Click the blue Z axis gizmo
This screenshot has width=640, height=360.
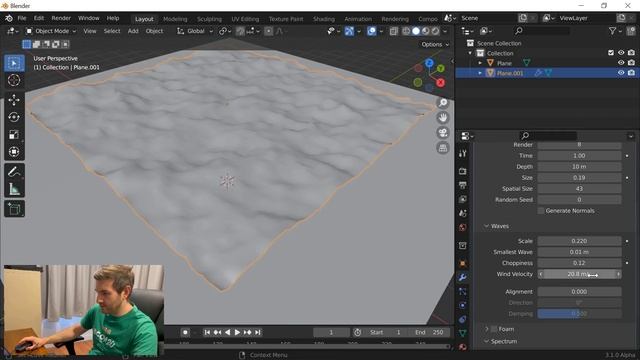click(x=429, y=63)
